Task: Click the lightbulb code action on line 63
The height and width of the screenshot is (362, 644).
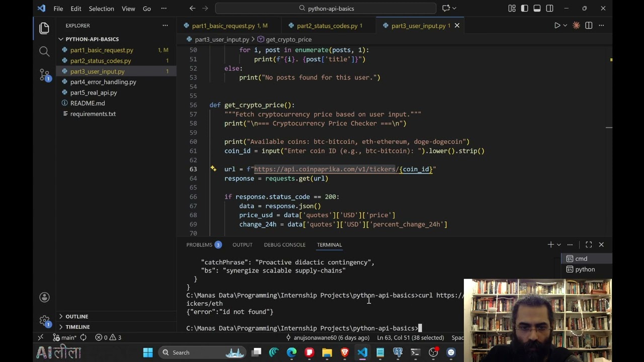Action: tap(213, 169)
